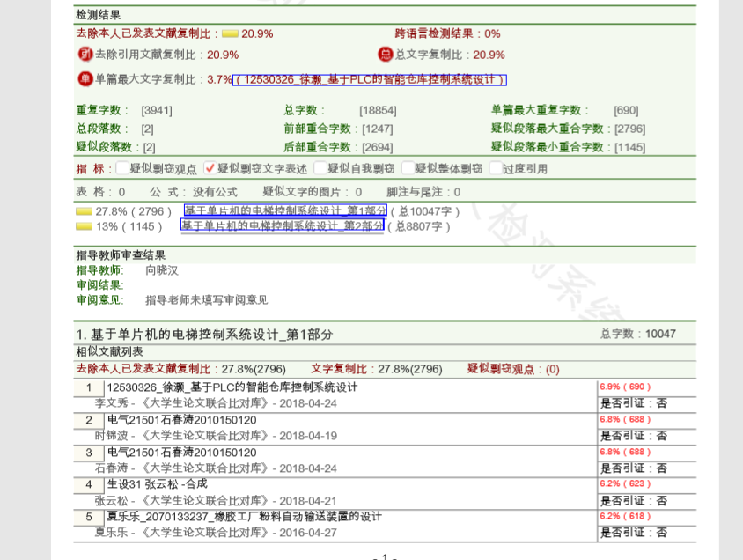Click the source line 李文秀 2018-04-24

(216, 403)
